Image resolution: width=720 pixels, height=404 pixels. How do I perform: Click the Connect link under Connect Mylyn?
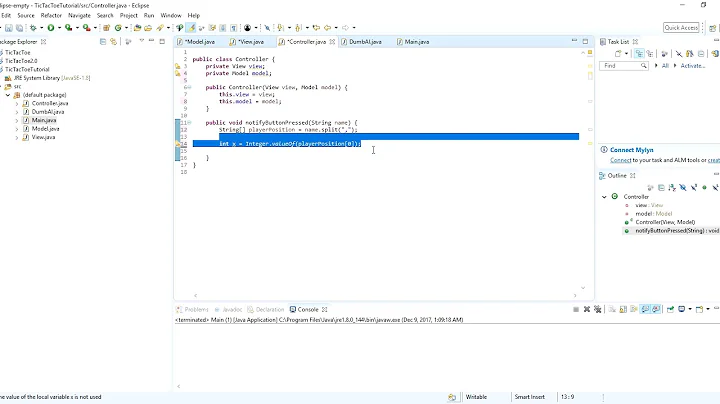(x=620, y=160)
